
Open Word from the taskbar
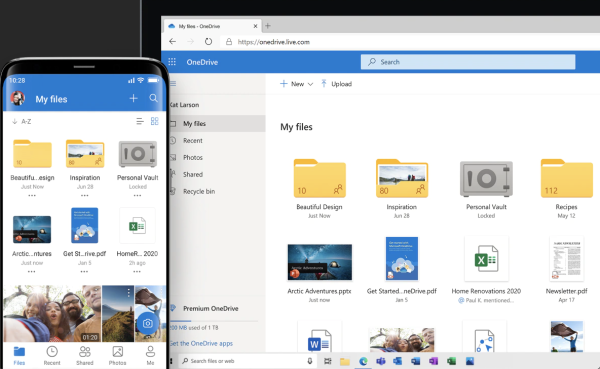click(x=416, y=361)
